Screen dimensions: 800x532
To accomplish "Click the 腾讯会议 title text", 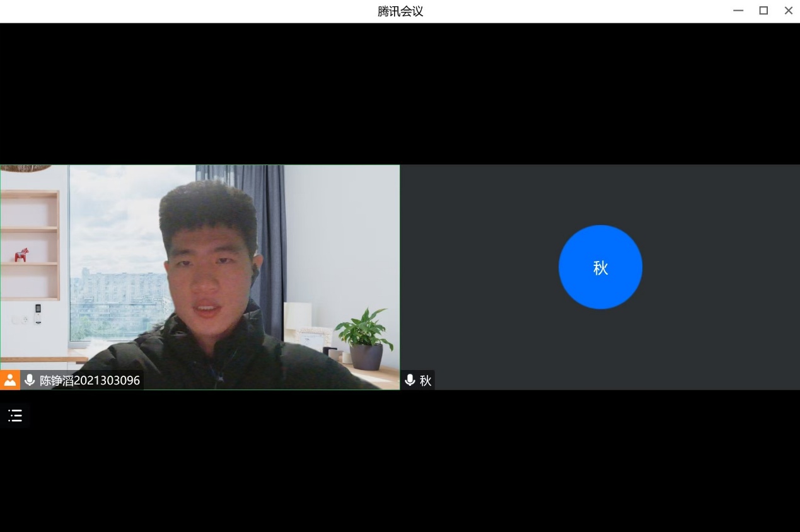I will tap(400, 11).
